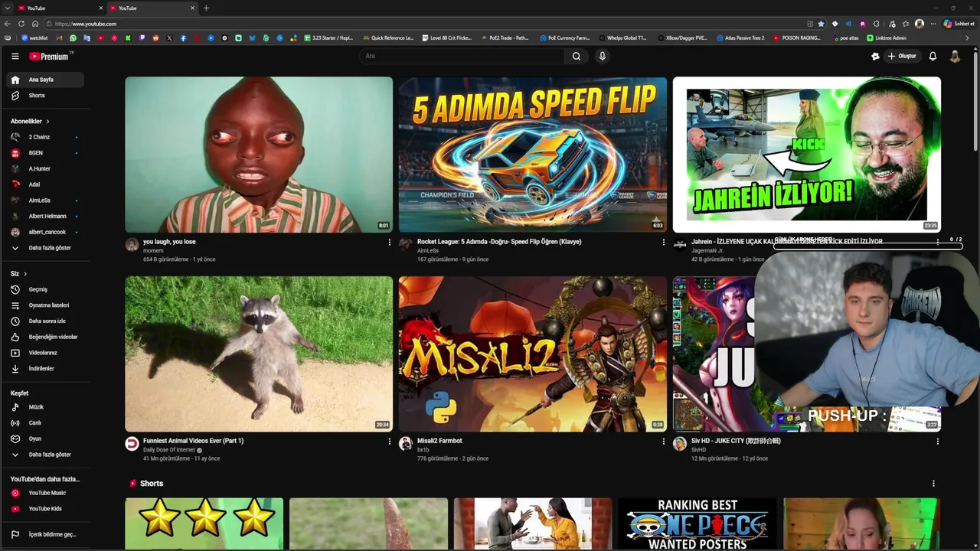
Task: Open Shorts in sidebar
Action: [x=45, y=96]
